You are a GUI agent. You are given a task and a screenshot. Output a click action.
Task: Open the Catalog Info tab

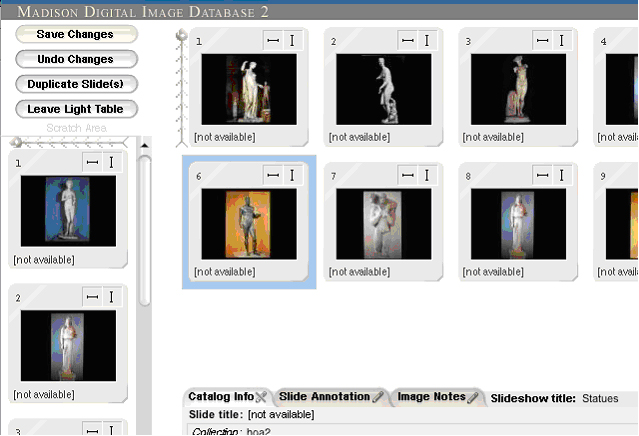(227, 396)
